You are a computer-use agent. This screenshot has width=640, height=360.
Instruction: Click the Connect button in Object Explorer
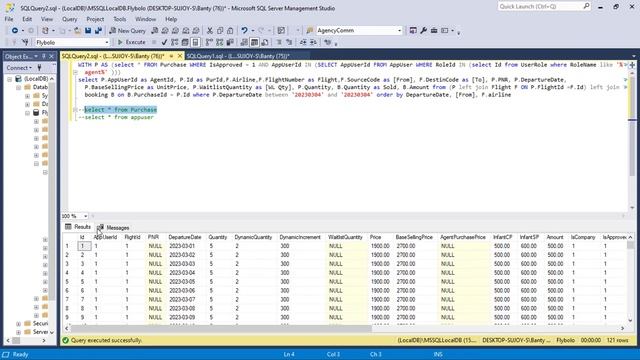tap(19, 68)
